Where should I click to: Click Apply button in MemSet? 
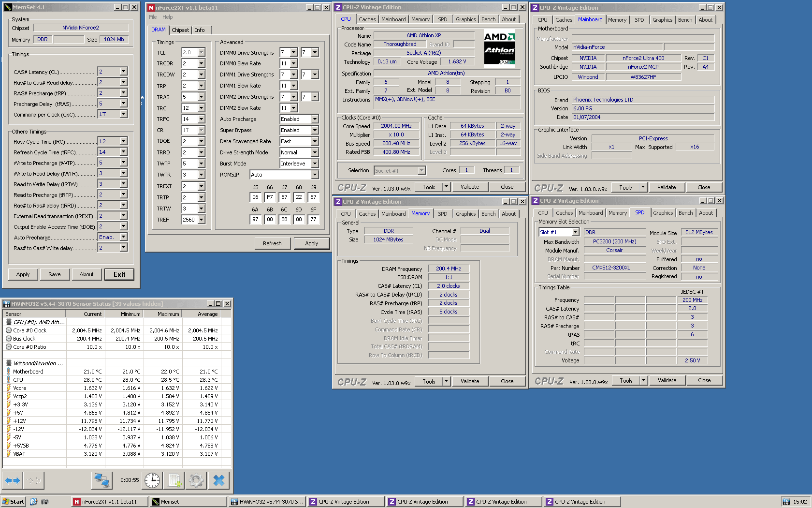click(x=23, y=274)
